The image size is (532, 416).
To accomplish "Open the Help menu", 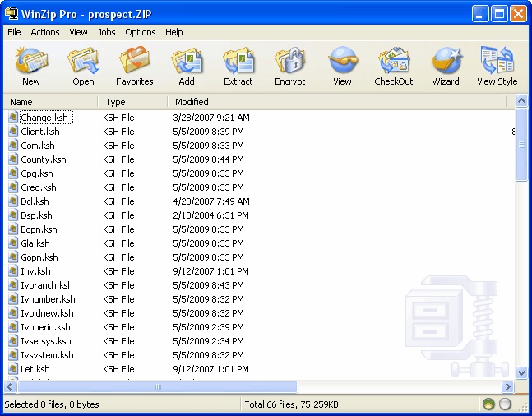I will point(174,32).
